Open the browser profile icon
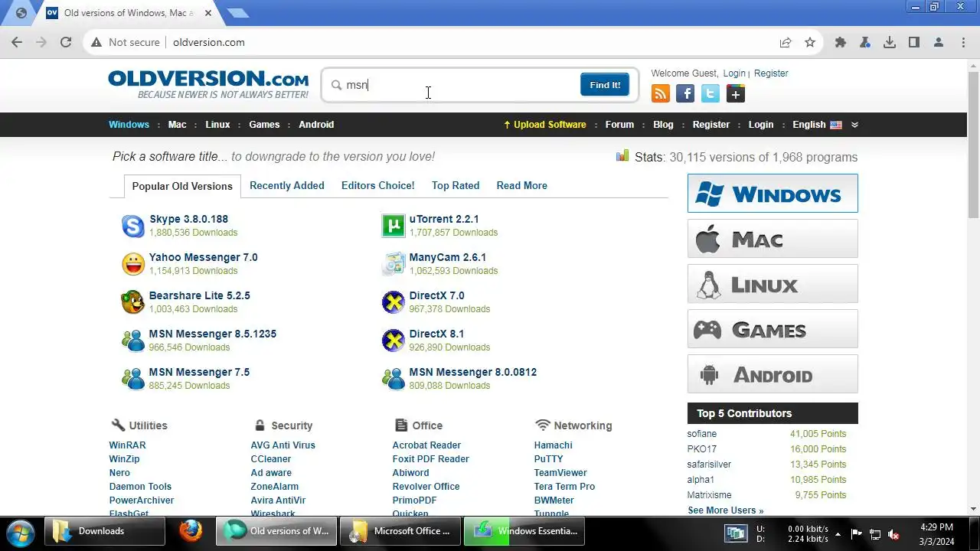This screenshot has width=980, height=551. 939,42
